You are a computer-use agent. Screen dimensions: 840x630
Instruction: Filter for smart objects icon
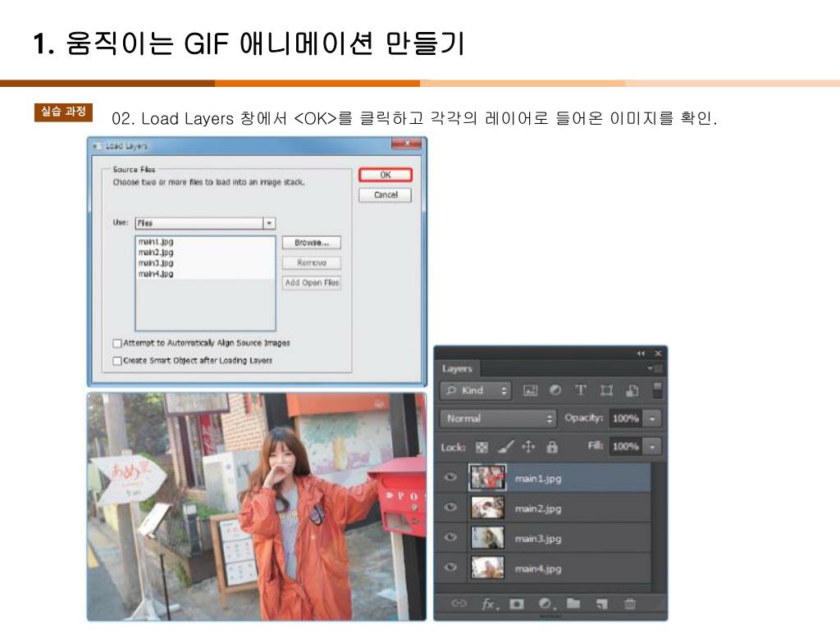tap(632, 390)
